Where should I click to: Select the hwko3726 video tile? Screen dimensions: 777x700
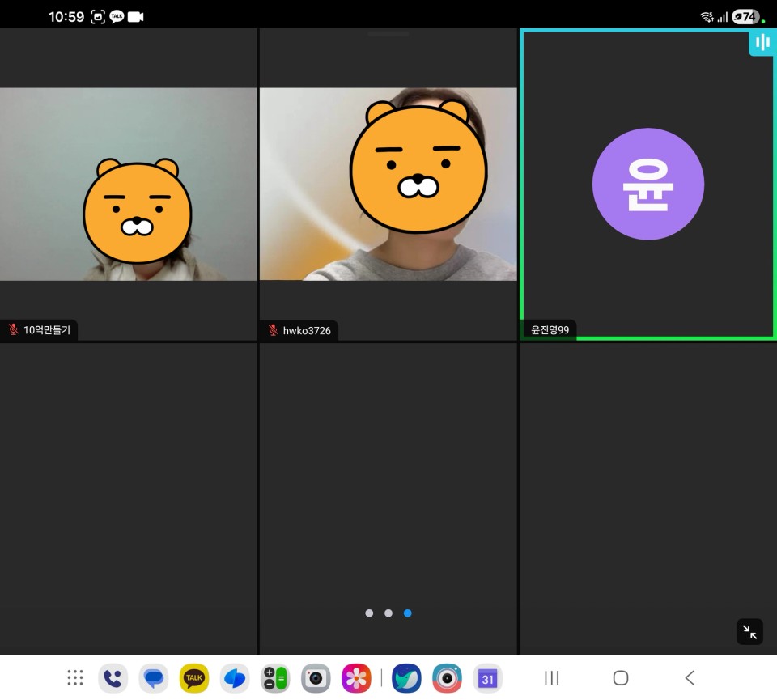coord(388,185)
